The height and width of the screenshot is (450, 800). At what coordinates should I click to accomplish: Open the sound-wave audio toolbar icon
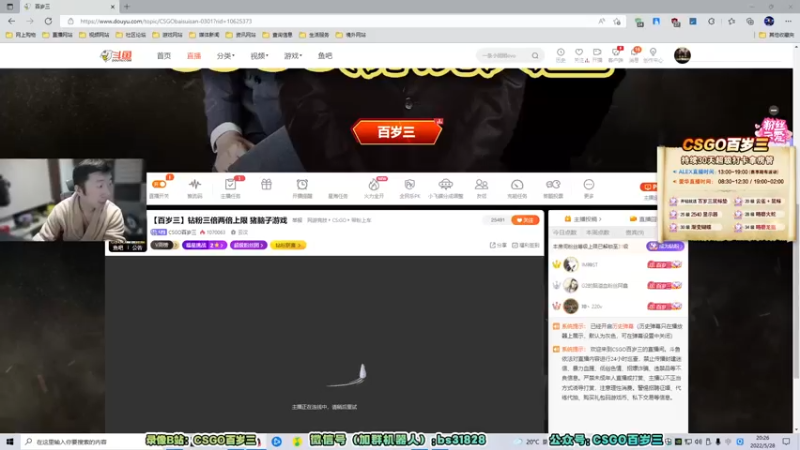[x=194, y=185]
